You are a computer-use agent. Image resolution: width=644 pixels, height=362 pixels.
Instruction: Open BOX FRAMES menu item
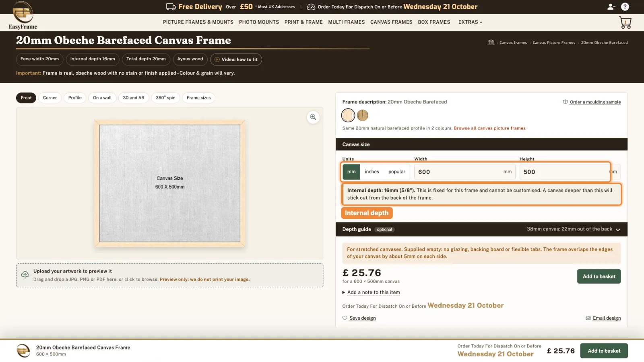click(434, 22)
